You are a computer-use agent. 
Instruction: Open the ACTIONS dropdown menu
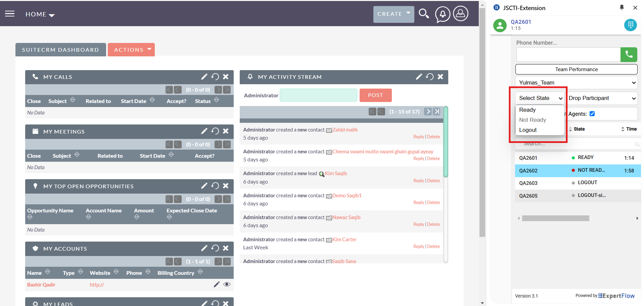coord(131,50)
